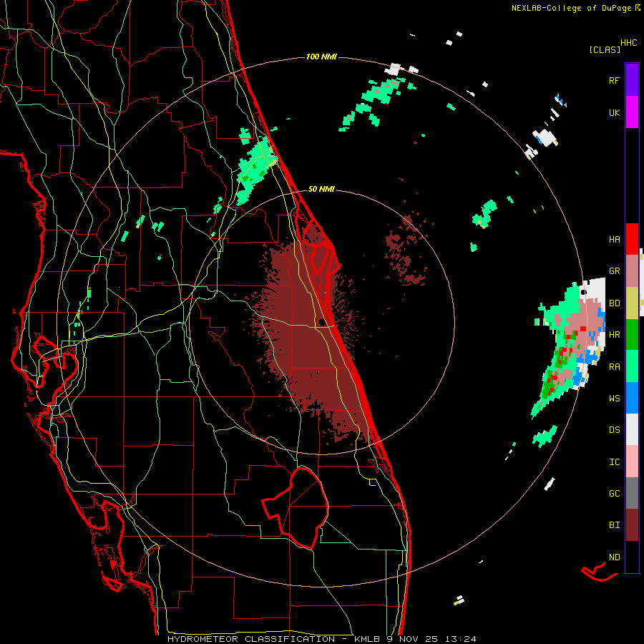Click the HR dark green legend swatch
The image size is (644, 644).
632,335
